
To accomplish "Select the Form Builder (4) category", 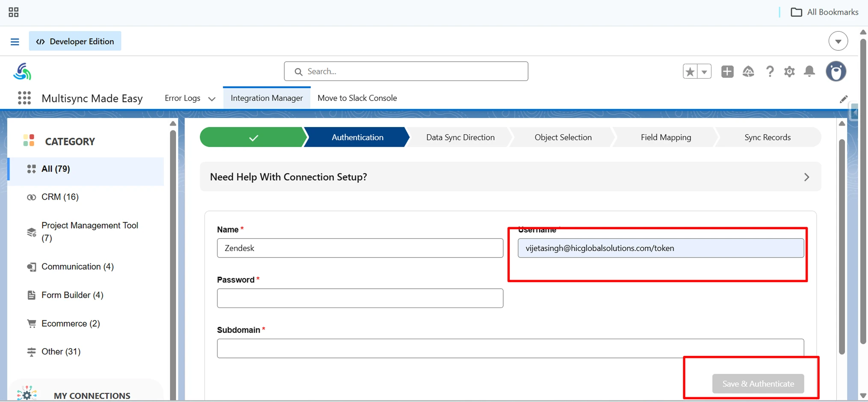I will coord(72,295).
